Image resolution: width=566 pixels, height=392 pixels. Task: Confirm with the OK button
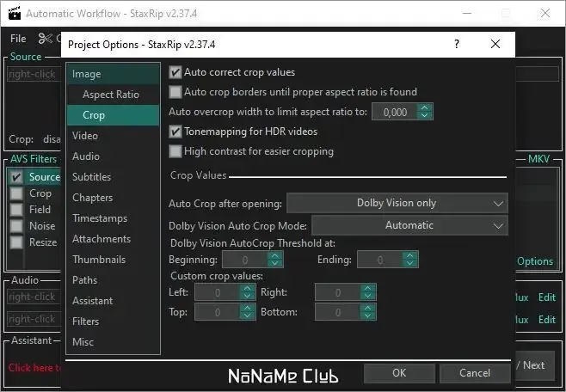point(399,373)
